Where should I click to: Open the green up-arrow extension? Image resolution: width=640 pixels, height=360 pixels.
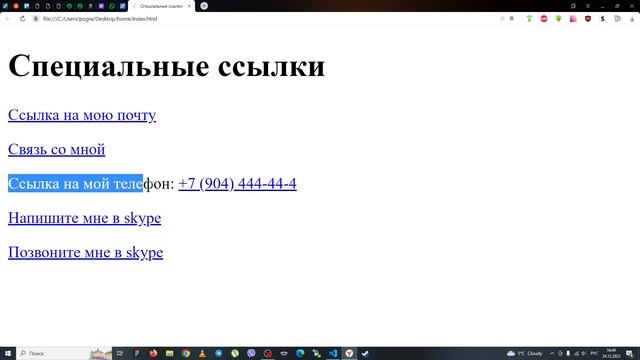[529, 19]
